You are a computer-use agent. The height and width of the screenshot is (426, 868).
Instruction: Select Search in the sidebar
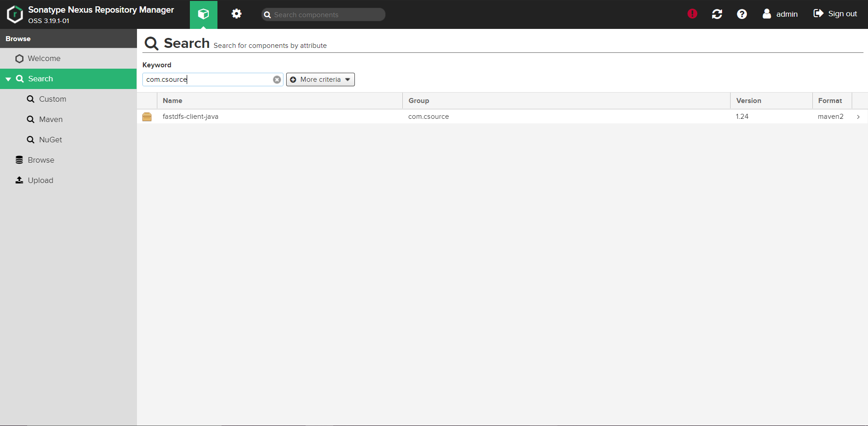point(68,79)
